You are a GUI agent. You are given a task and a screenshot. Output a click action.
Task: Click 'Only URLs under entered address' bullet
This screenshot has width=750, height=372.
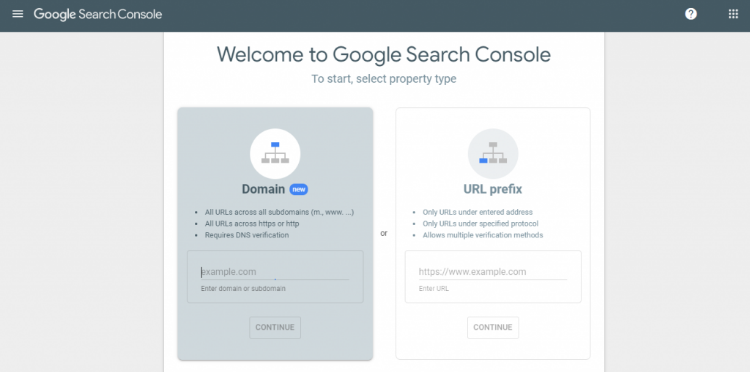477,212
